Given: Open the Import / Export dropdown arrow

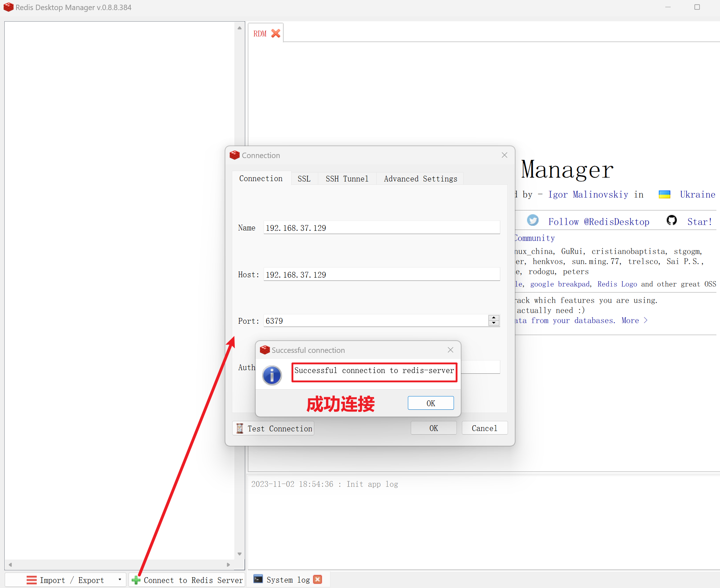Looking at the screenshot, I should [x=120, y=580].
